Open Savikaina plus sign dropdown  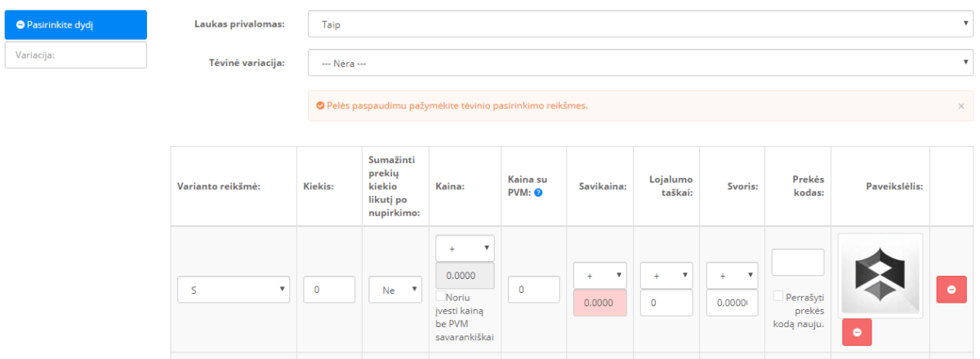599,276
